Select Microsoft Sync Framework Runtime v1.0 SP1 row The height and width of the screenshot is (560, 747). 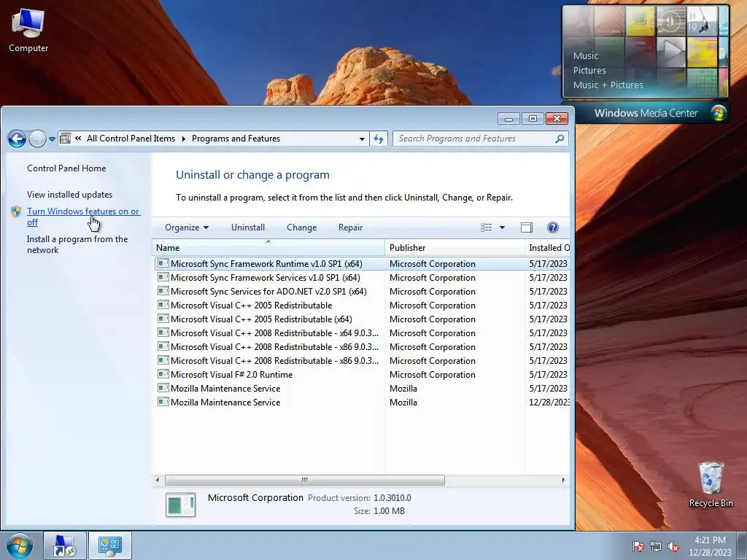(362, 264)
